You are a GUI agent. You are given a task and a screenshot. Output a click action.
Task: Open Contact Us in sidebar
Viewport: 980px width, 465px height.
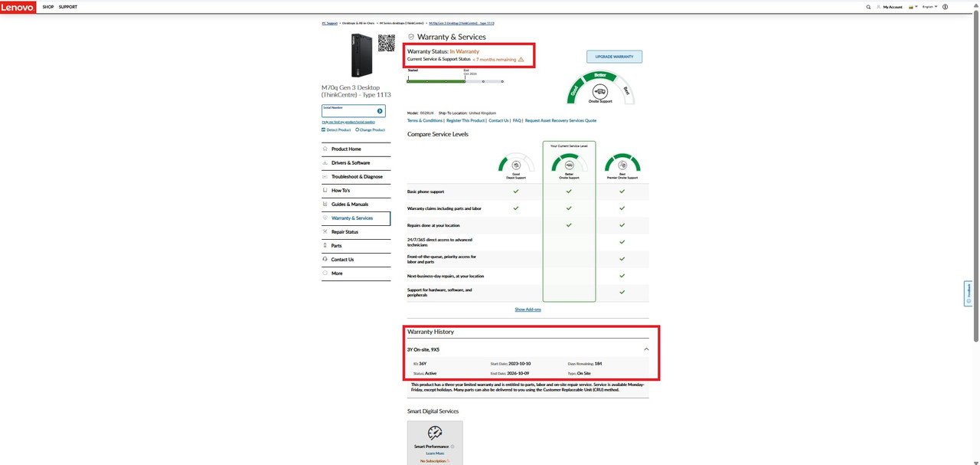pos(356,260)
